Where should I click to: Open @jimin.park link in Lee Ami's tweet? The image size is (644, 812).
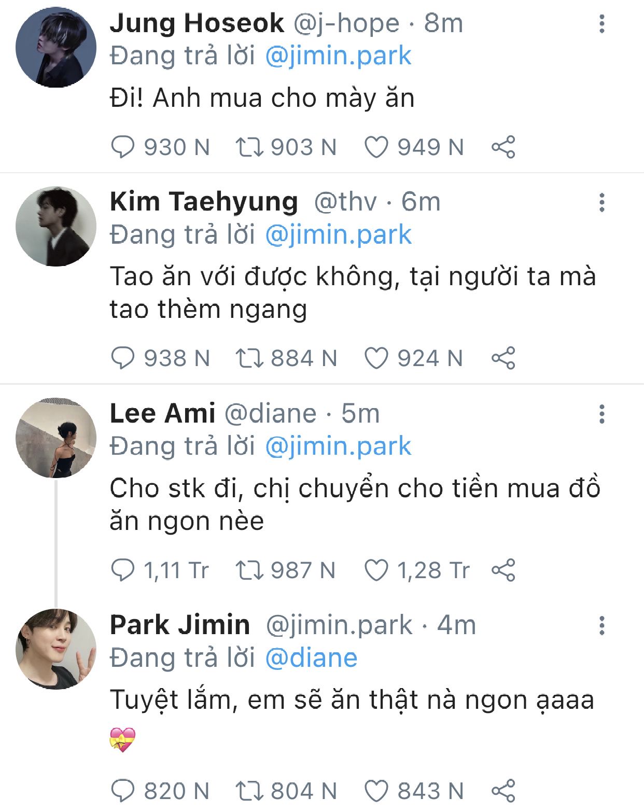click(x=338, y=446)
